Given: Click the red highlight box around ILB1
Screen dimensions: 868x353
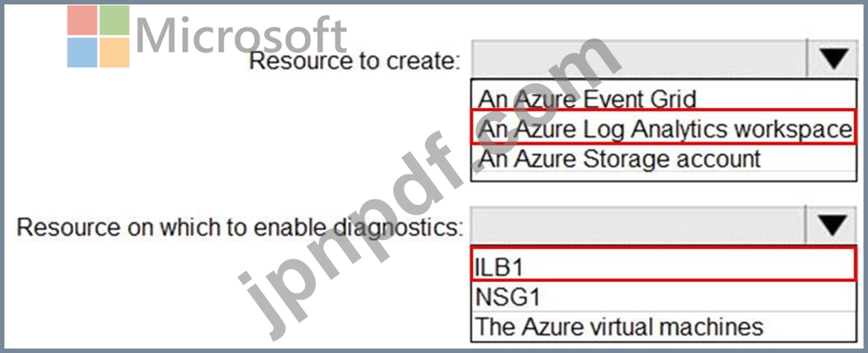Looking at the screenshot, I should [x=663, y=264].
